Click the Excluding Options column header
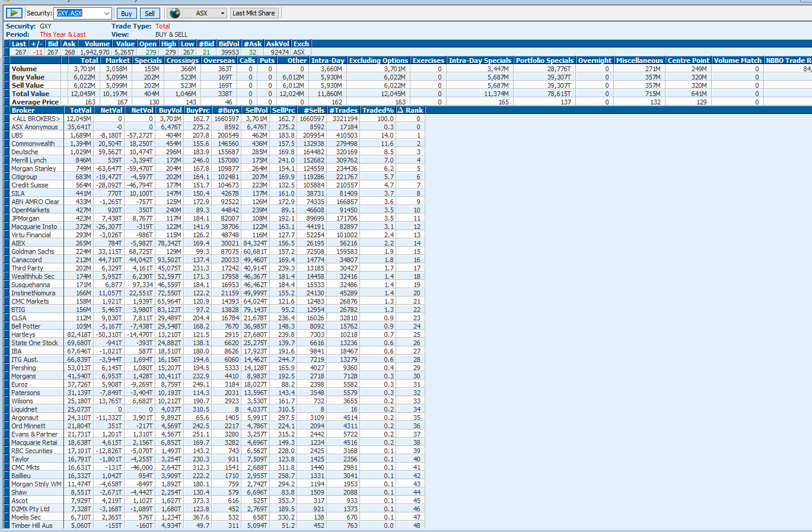This screenshot has height=532, width=812. (x=378, y=60)
